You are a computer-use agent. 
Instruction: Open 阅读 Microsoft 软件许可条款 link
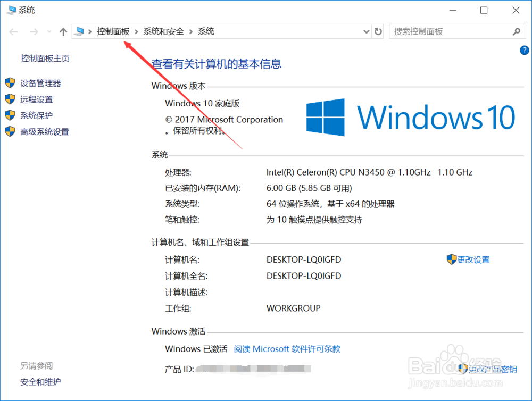tap(287, 349)
